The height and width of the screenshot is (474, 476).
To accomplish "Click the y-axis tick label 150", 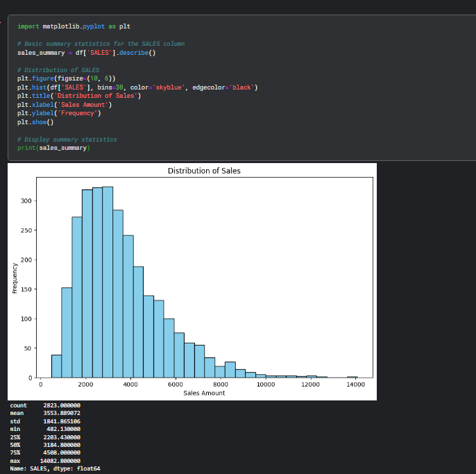I will 26,289.
